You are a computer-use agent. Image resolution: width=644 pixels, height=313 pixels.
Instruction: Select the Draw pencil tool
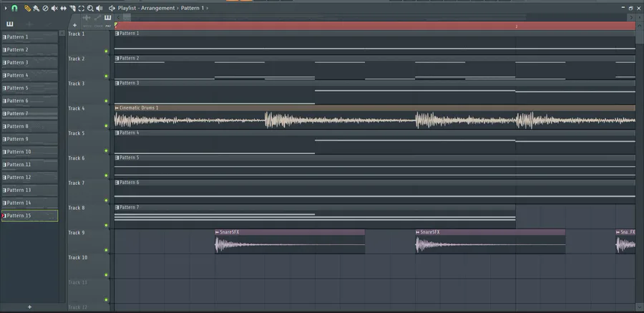pos(27,8)
